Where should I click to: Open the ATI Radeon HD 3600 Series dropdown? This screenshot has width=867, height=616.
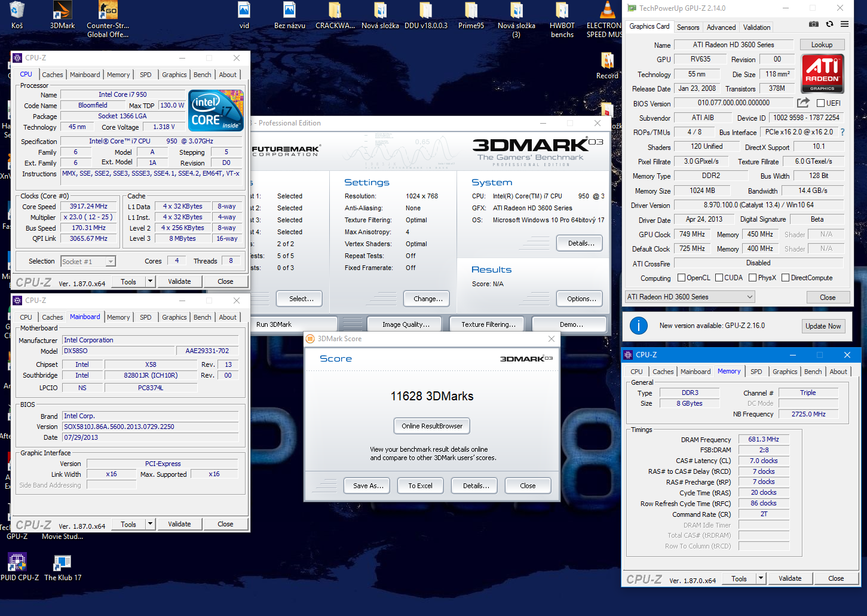pyautogui.click(x=690, y=297)
